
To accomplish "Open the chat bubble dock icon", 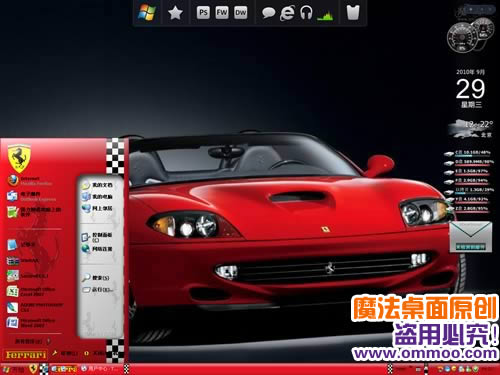I will [268, 13].
